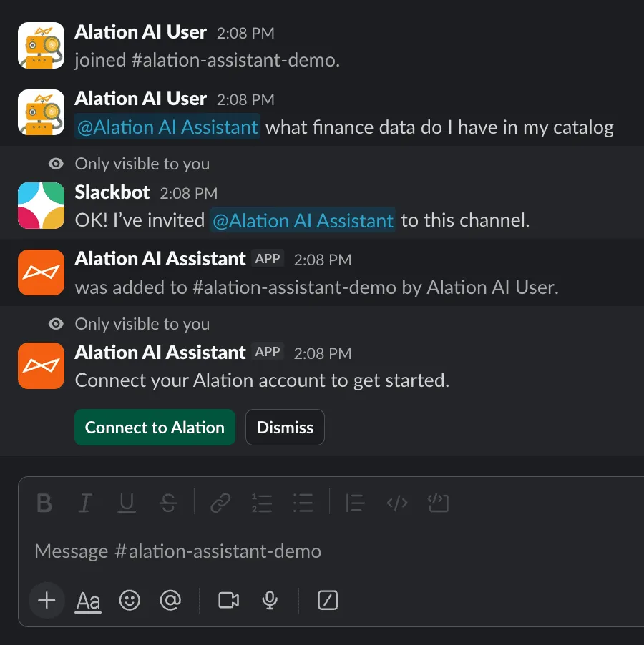This screenshot has width=644, height=645.
Task: Format text as blockquote
Action: [355, 503]
